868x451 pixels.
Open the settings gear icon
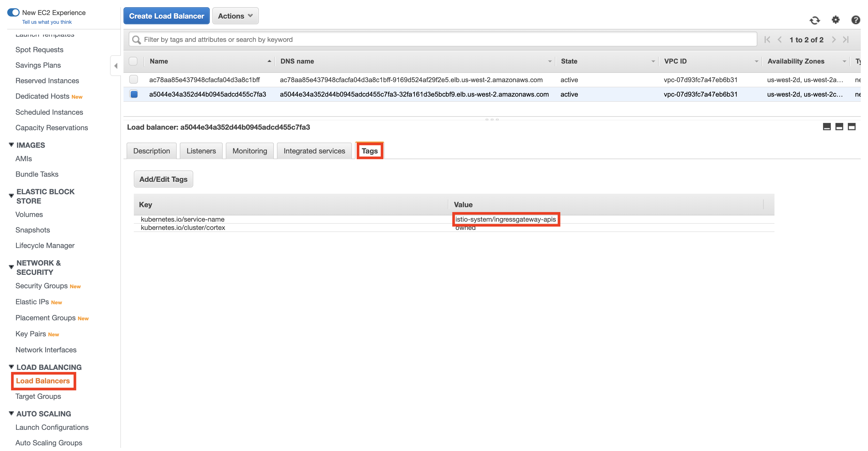coord(835,20)
